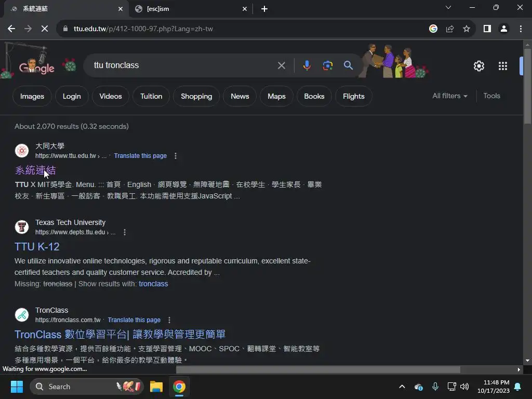Search by image with Google Lens
The width and height of the screenshot is (532, 399).
pos(327,65)
